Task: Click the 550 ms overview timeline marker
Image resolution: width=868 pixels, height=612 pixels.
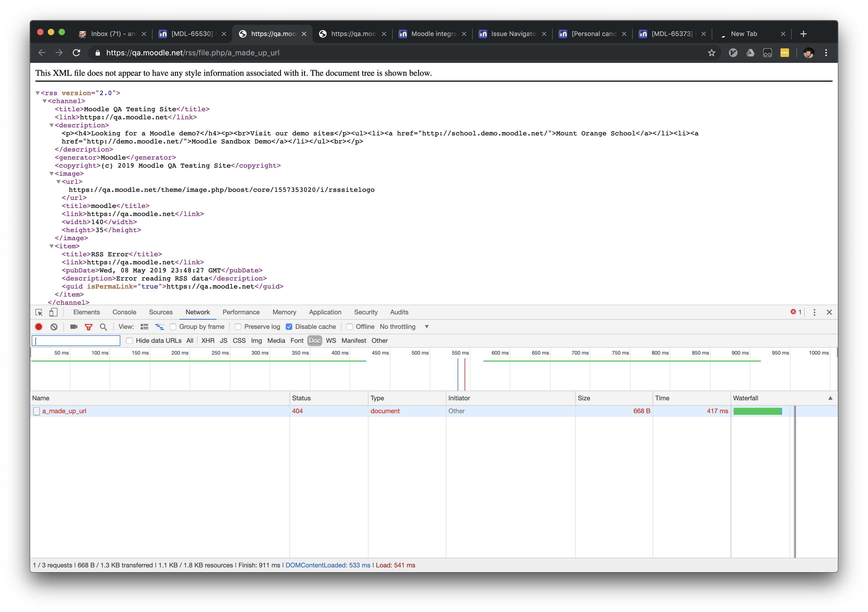Action: tap(460, 353)
